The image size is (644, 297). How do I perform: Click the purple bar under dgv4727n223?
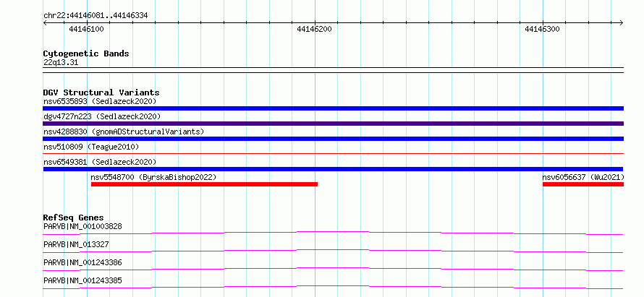tap(333, 124)
